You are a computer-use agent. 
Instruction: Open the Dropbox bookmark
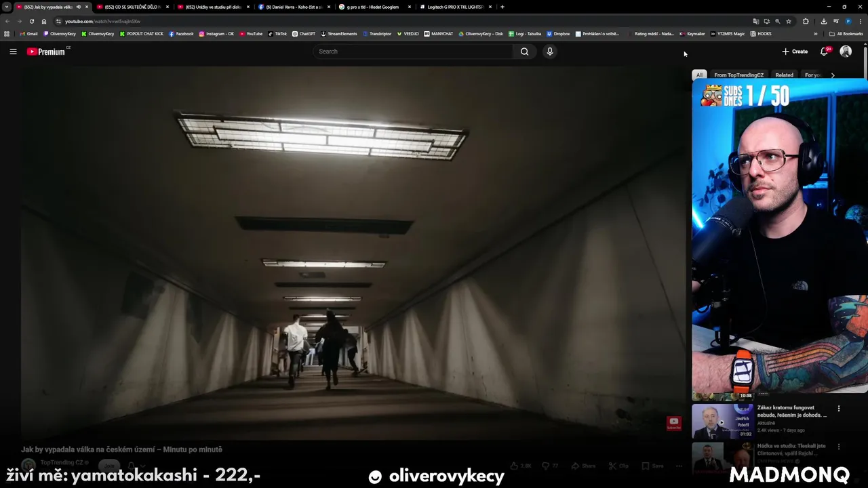(558, 34)
